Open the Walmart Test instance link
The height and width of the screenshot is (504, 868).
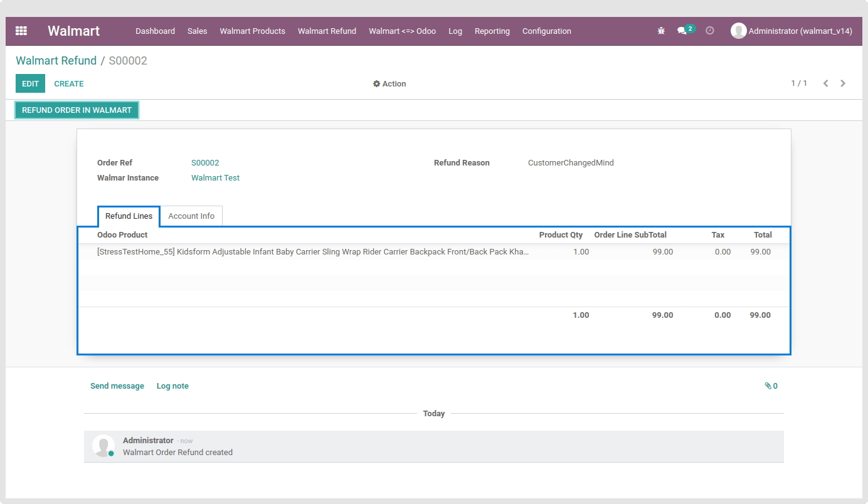(x=215, y=178)
